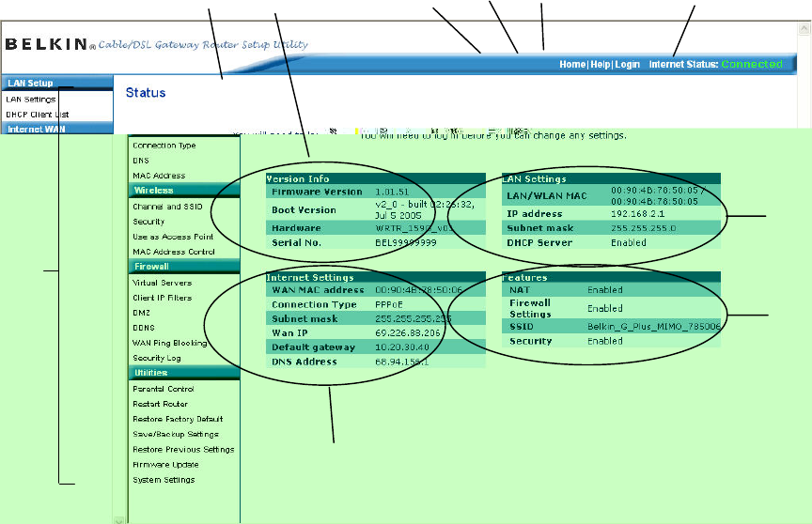
Task: Open DHCP Client List page
Action: tap(38, 115)
